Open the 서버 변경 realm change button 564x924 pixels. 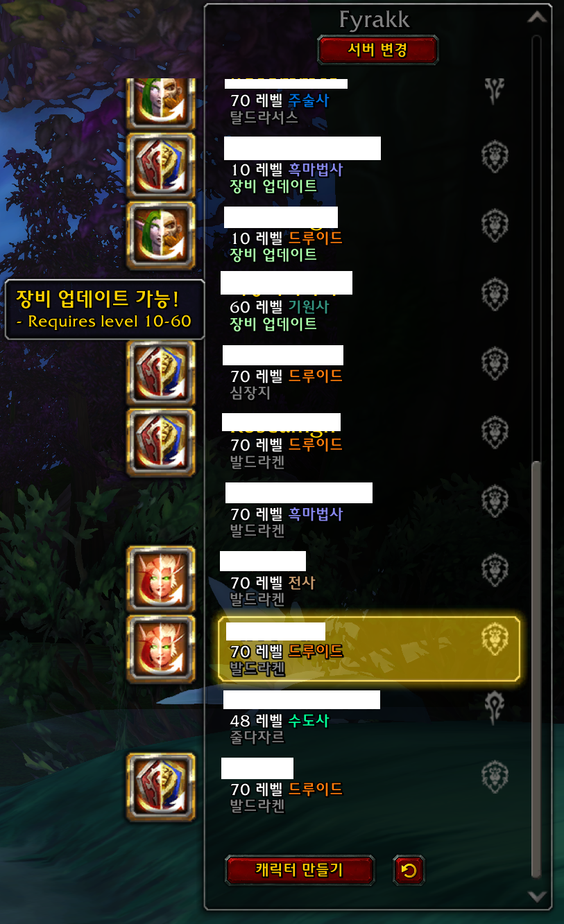(378, 51)
